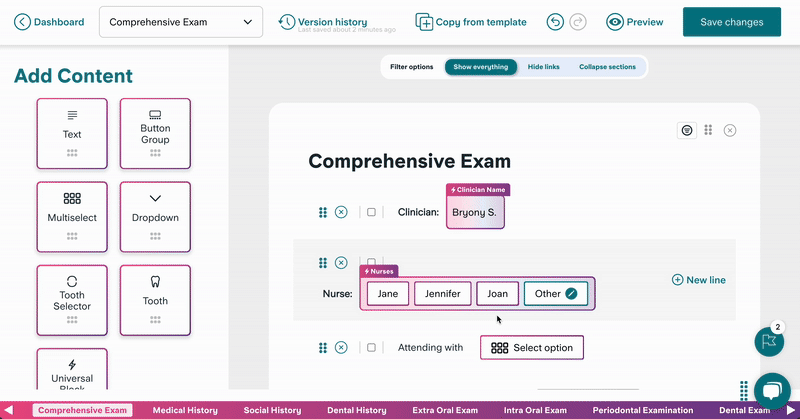The image size is (800, 419).
Task: Delete the Clinician row
Action: pos(341,212)
